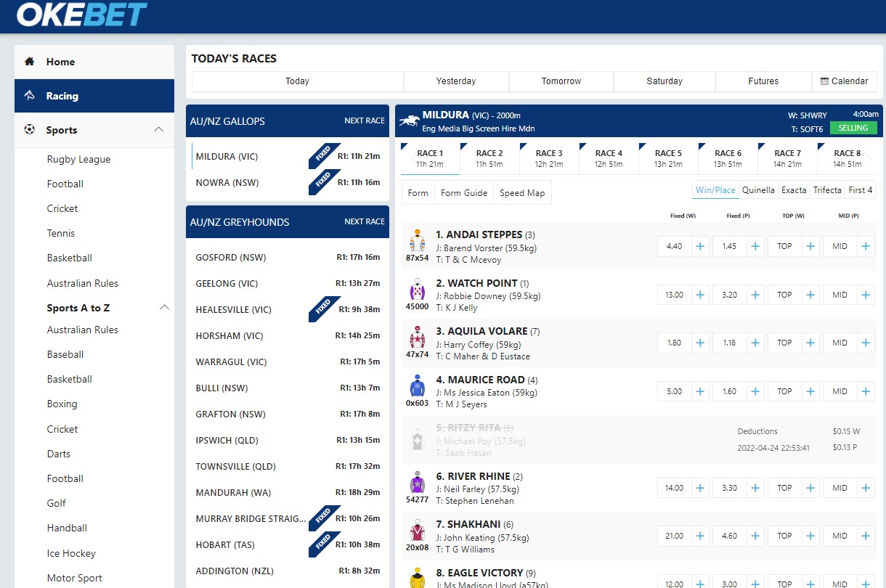This screenshot has height=588, width=886.
Task: Add Shakhani fixed win 21.00 plus
Action: coord(700,536)
